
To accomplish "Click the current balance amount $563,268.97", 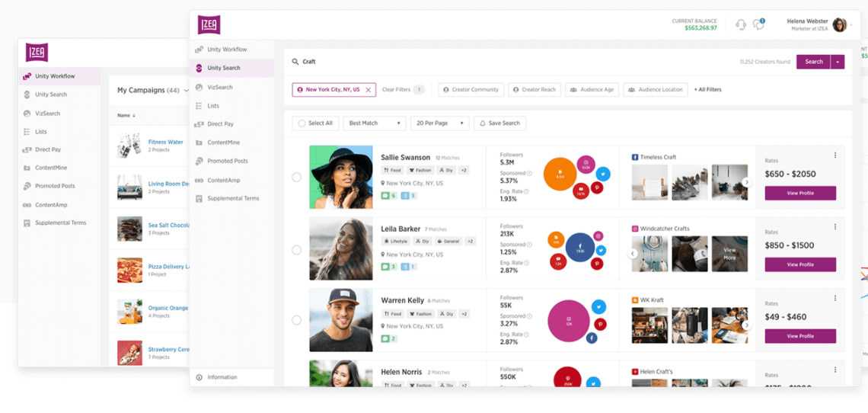I will coord(700,27).
